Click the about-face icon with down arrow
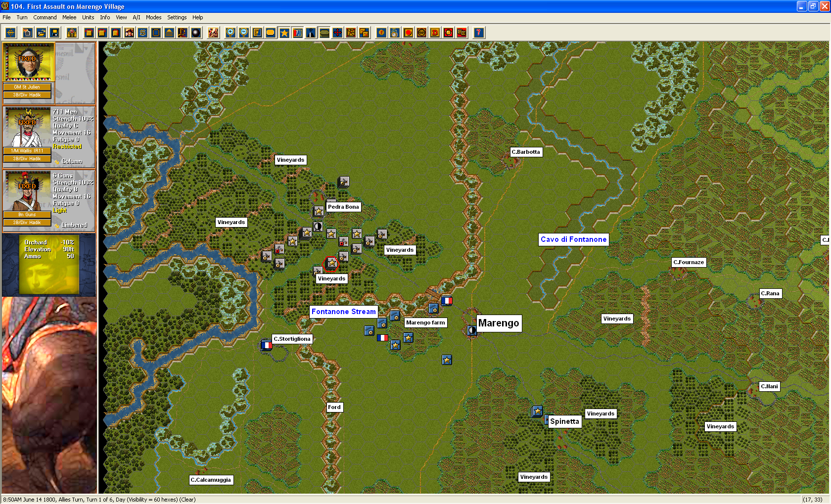 [x=116, y=33]
